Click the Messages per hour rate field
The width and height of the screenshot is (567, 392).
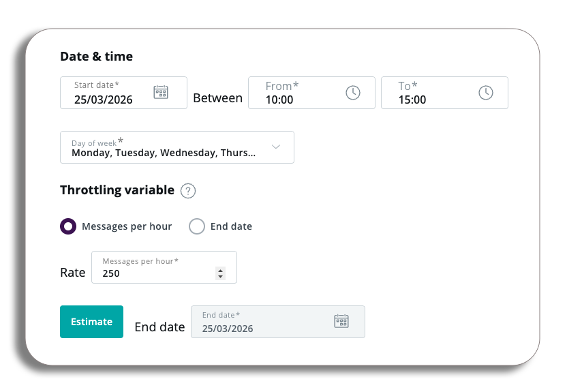pyautogui.click(x=164, y=267)
